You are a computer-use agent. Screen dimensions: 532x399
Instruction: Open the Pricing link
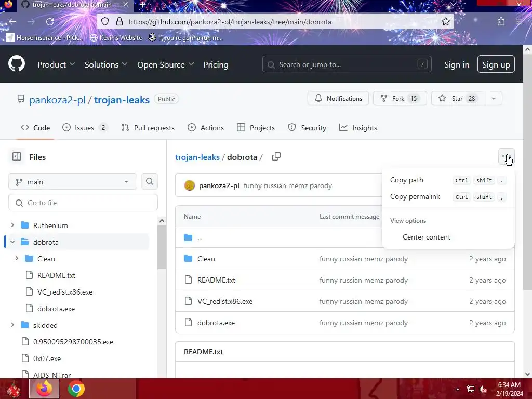click(216, 64)
